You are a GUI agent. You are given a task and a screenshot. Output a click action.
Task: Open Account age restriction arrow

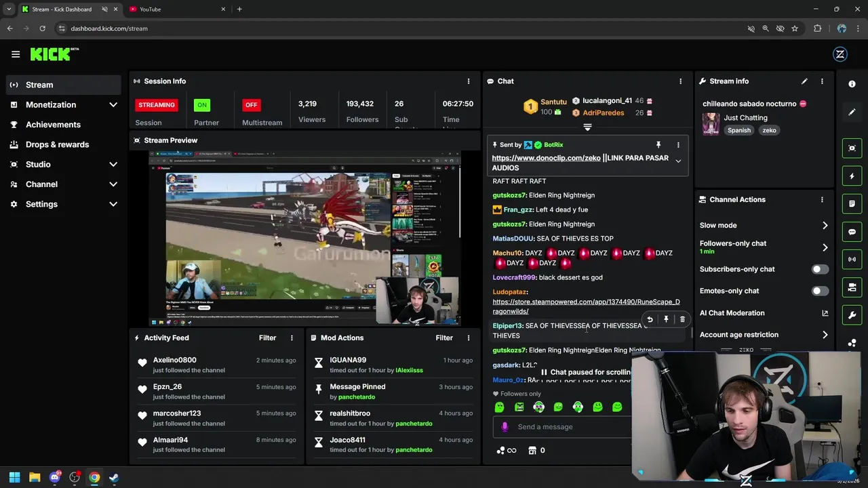point(825,335)
